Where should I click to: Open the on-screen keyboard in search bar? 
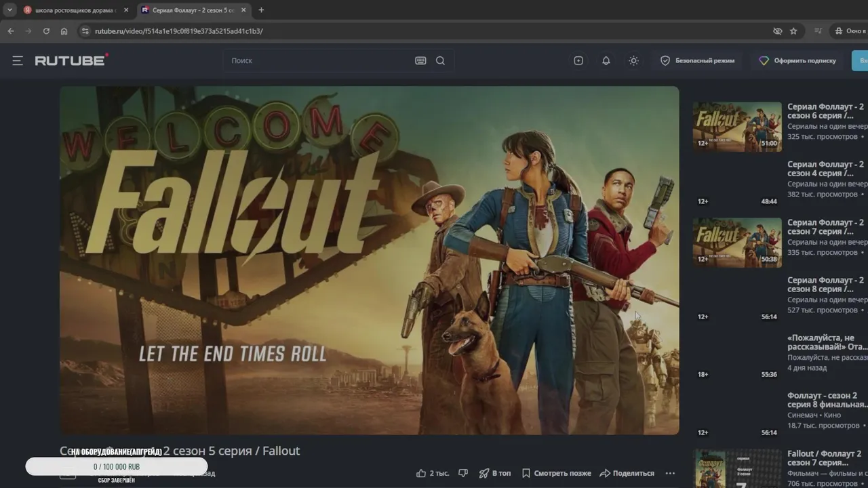tap(420, 60)
